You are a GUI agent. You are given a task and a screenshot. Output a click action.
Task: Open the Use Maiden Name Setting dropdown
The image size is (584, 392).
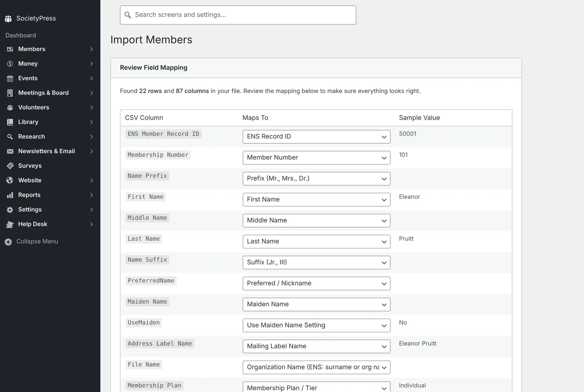click(316, 325)
